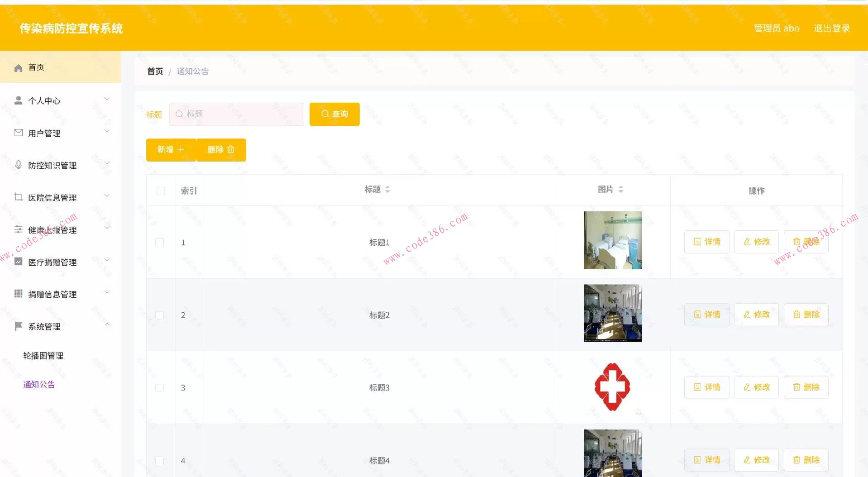Click 删除 for row 标题2
This screenshot has height=477, width=868.
click(806, 315)
